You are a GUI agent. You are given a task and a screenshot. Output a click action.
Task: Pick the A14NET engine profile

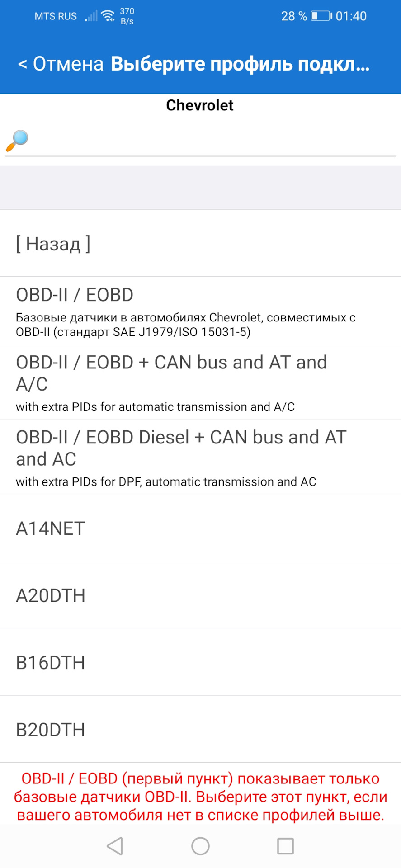click(x=200, y=528)
